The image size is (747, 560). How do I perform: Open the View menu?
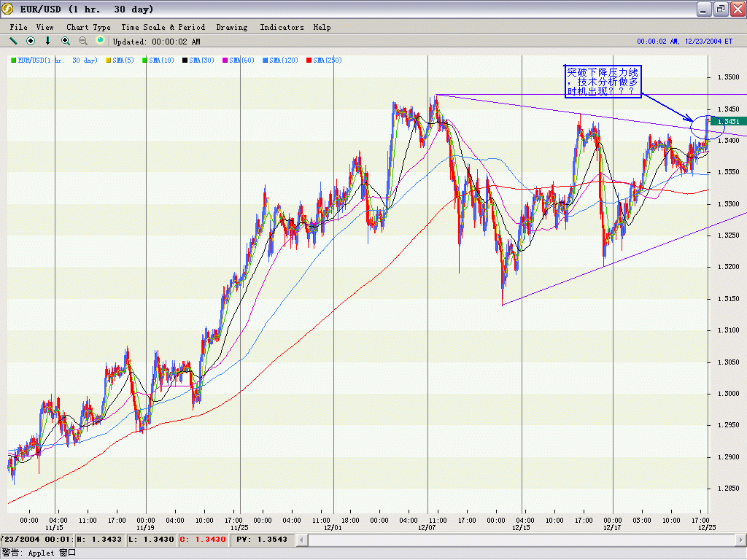pos(44,27)
